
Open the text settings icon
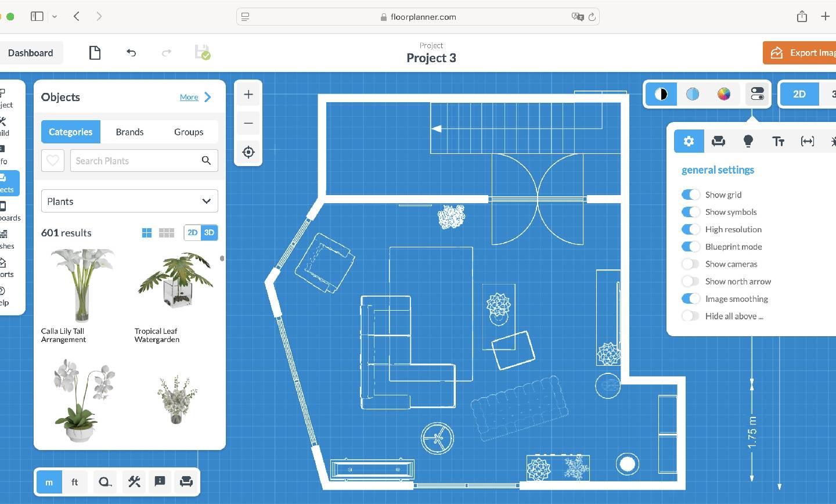(x=778, y=141)
